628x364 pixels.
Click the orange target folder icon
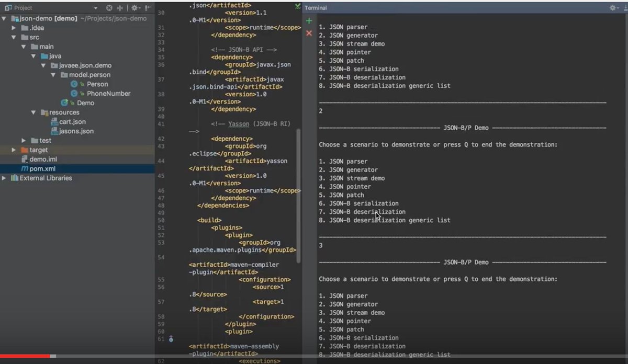25,150
